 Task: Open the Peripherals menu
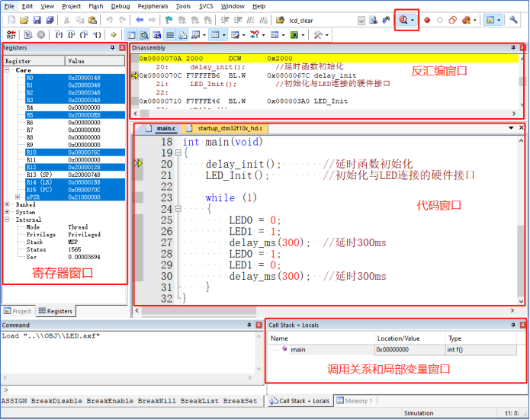coord(153,6)
